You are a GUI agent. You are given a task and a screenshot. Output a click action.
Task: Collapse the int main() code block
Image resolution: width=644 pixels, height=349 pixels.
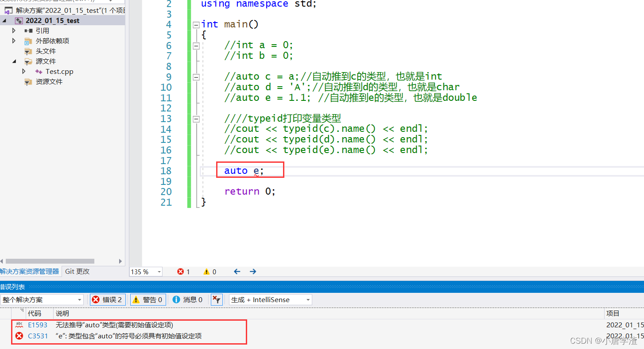point(196,25)
